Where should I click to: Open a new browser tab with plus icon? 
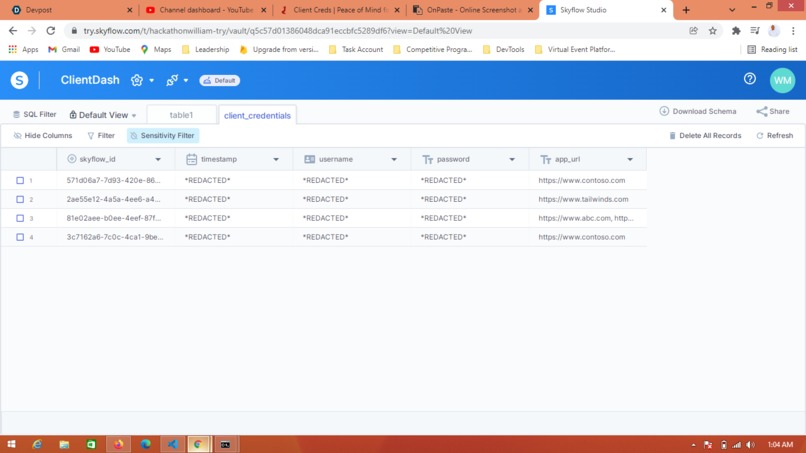(x=686, y=10)
